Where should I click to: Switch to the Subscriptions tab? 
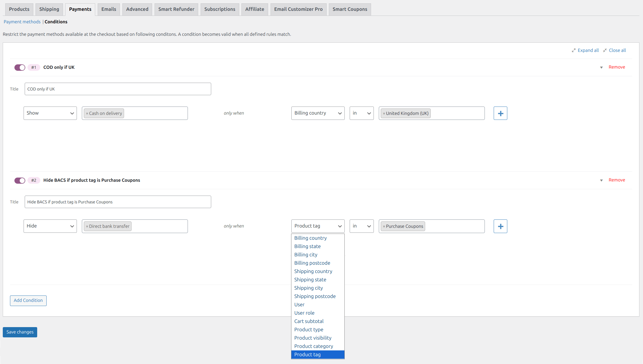coord(220,9)
